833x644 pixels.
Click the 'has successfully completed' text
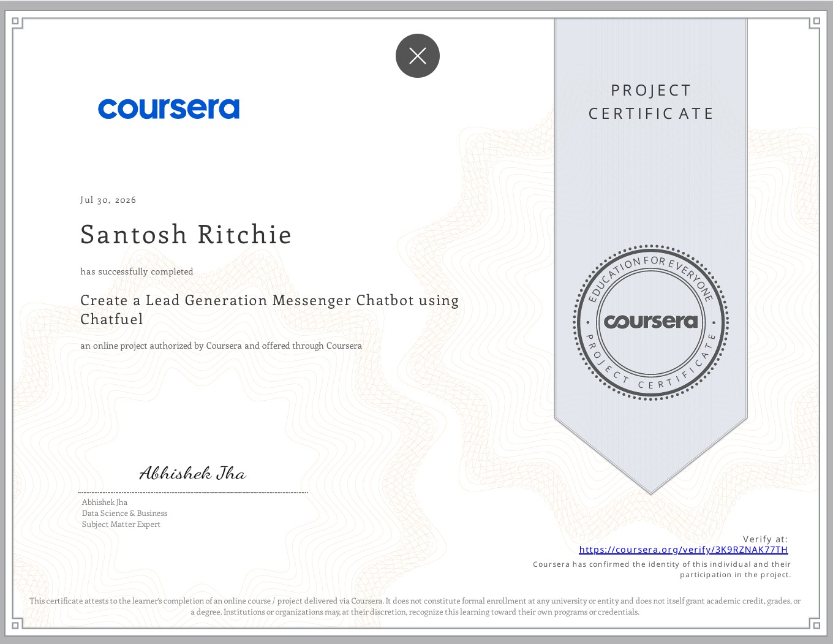[137, 271]
